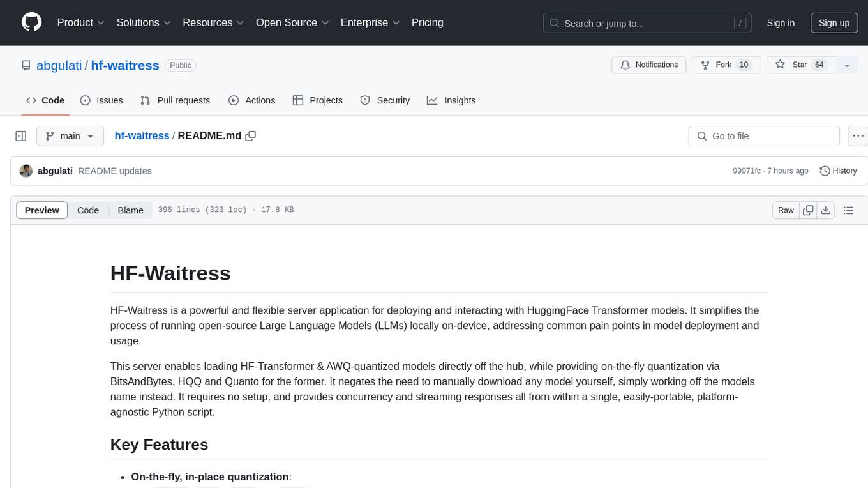Viewport: 868px width, 488px height.
Task: View the file History
Action: [x=838, y=171]
